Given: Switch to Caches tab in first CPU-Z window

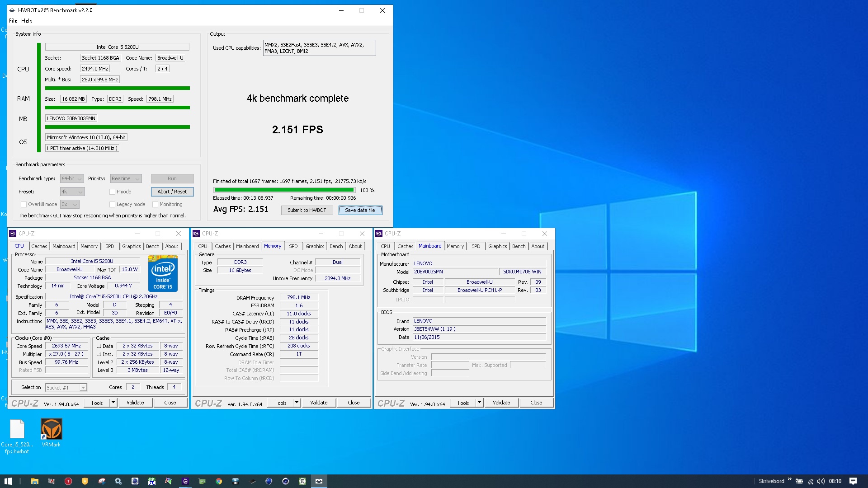Looking at the screenshot, I should point(39,246).
